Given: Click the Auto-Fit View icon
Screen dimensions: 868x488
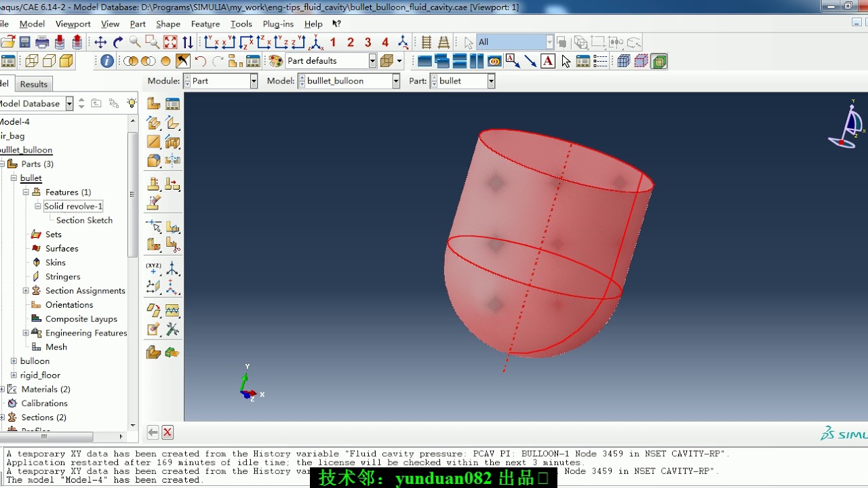Looking at the screenshot, I should click(x=170, y=42).
